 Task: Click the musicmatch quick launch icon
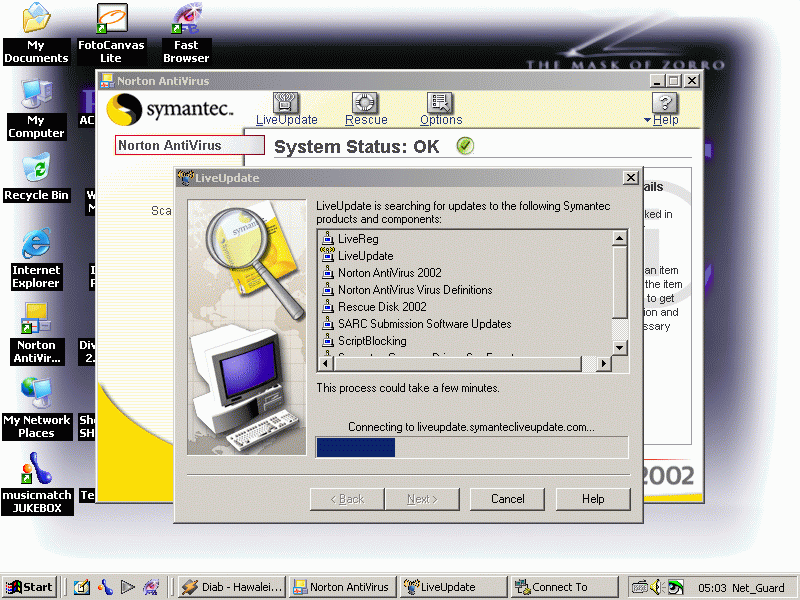[x=105, y=587]
